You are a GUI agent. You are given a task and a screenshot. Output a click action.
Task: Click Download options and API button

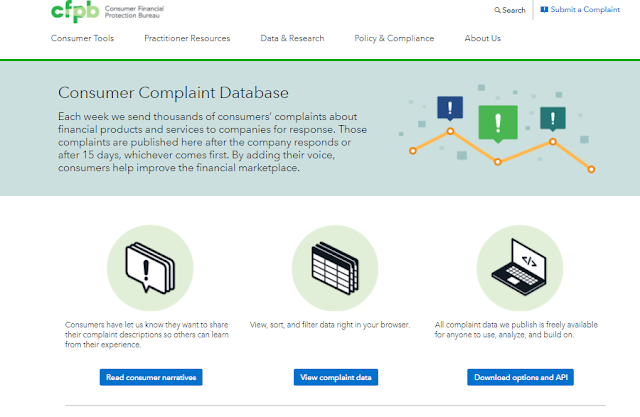(x=520, y=377)
